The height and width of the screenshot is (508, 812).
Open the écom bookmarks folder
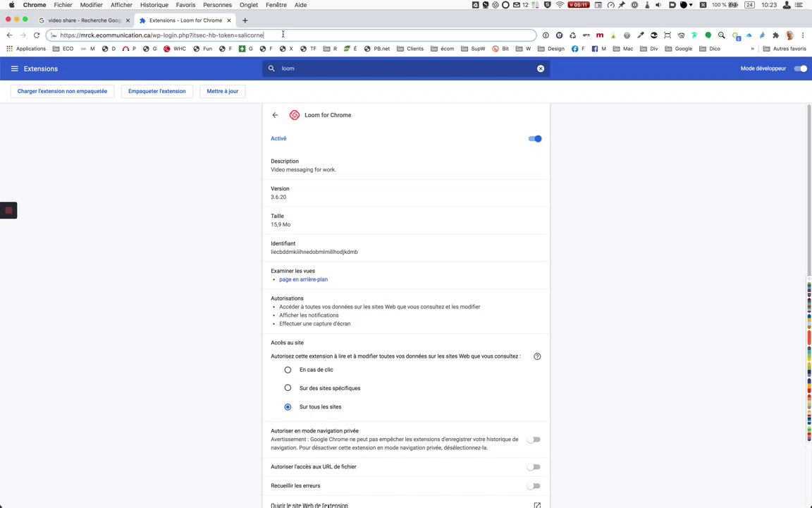[x=442, y=49]
